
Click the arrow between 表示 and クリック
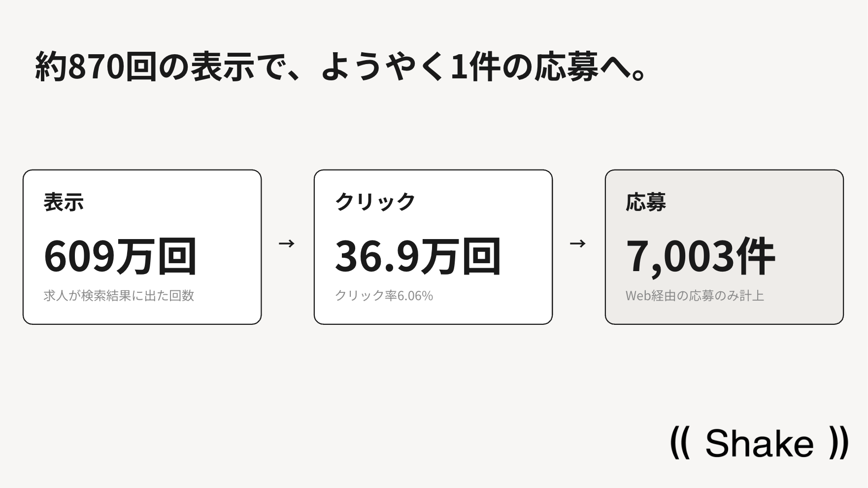point(287,244)
